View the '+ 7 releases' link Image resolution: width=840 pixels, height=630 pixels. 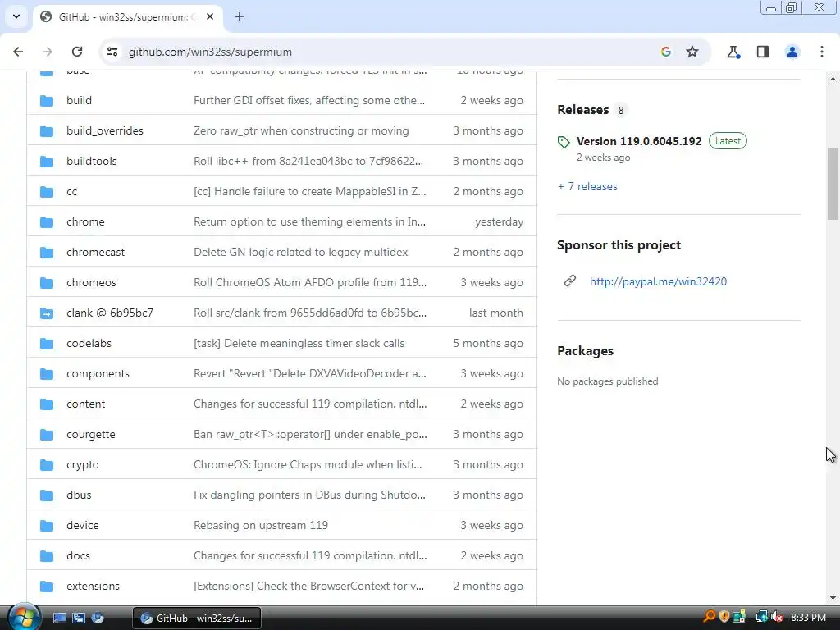point(587,186)
